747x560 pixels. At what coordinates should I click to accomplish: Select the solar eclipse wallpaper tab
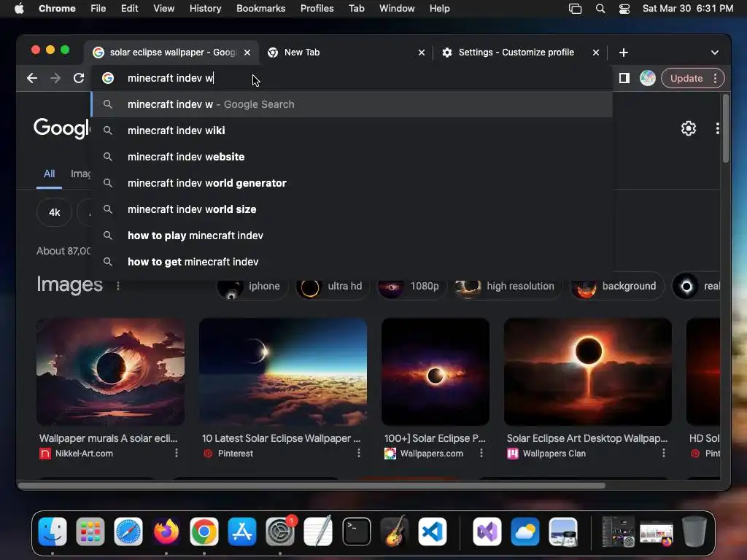point(173,52)
